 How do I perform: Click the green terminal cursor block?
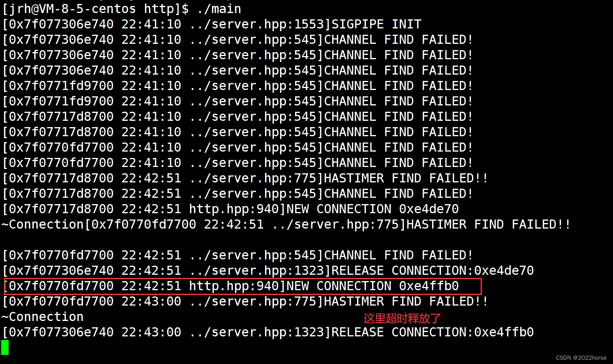5,347
